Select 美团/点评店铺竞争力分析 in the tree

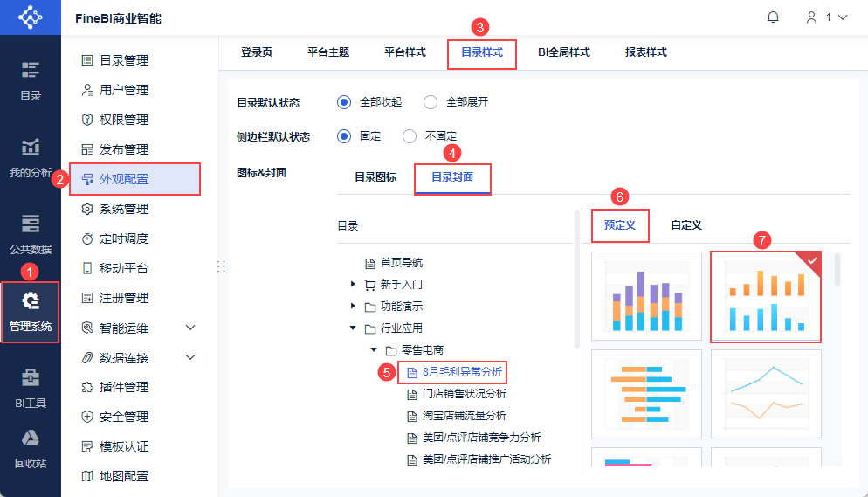[x=481, y=438]
